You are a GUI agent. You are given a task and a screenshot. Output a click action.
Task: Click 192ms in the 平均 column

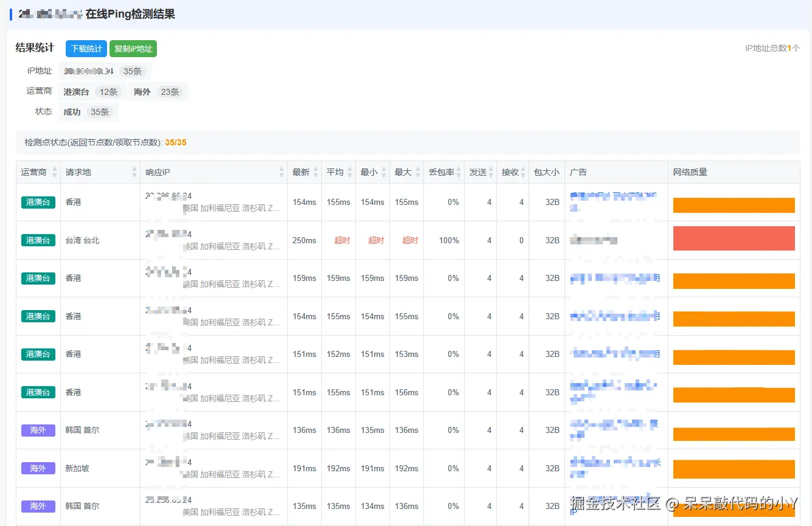coord(338,468)
